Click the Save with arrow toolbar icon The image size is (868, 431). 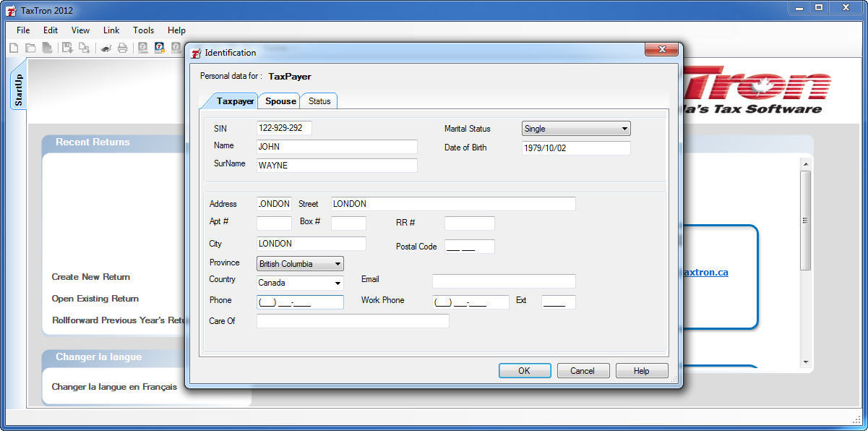(67, 48)
